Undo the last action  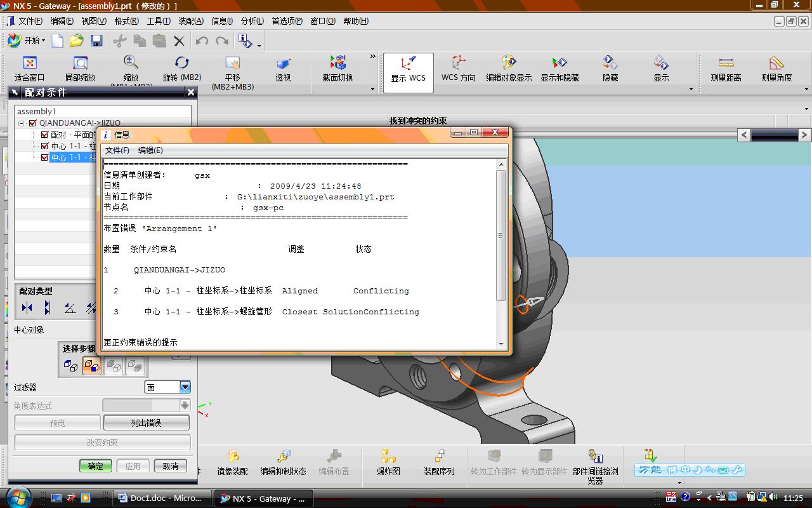[202, 41]
